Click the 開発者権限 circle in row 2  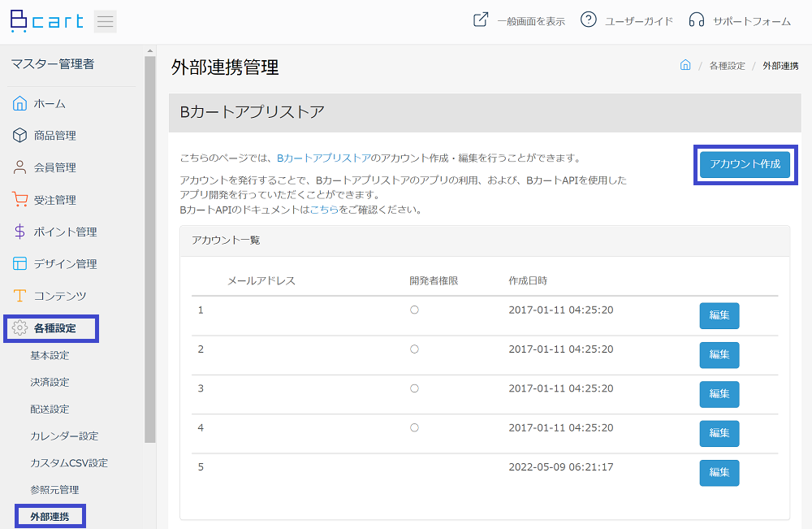414,349
